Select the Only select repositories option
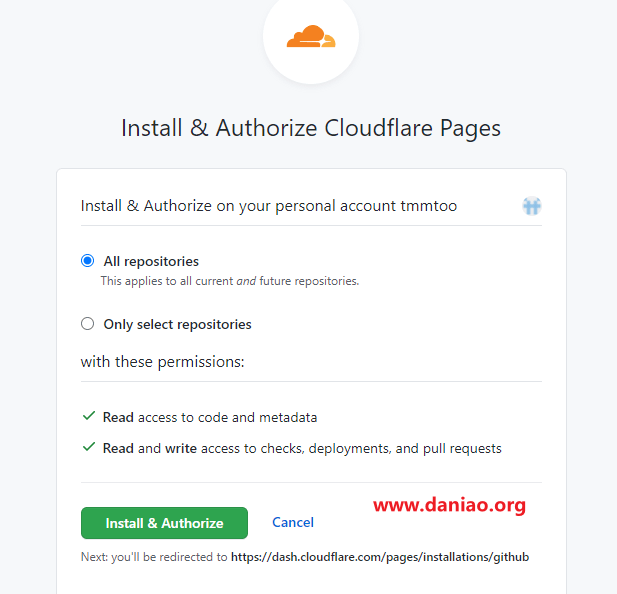The image size is (617, 594). [87, 324]
